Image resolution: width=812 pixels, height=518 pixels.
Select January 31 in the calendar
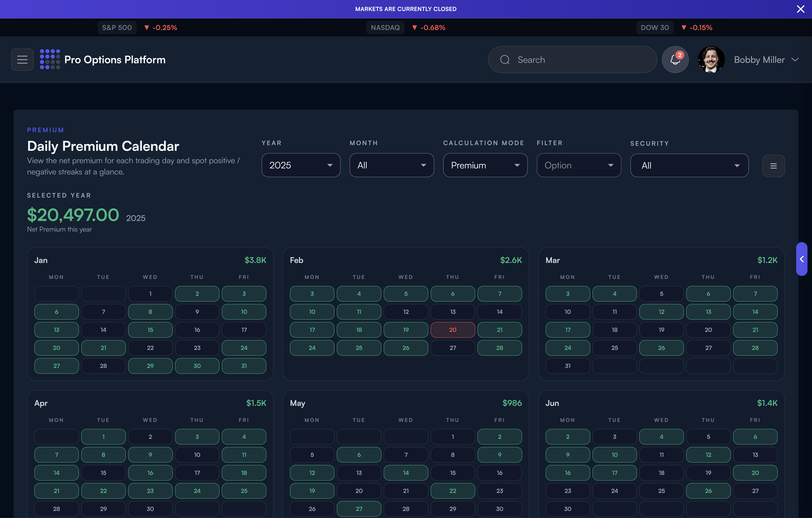click(x=244, y=366)
